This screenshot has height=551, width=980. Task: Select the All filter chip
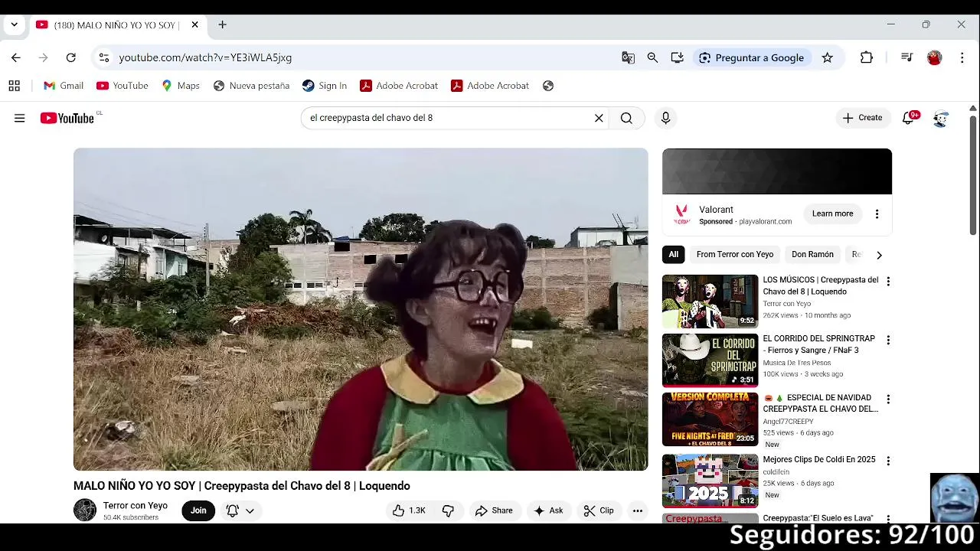click(674, 254)
